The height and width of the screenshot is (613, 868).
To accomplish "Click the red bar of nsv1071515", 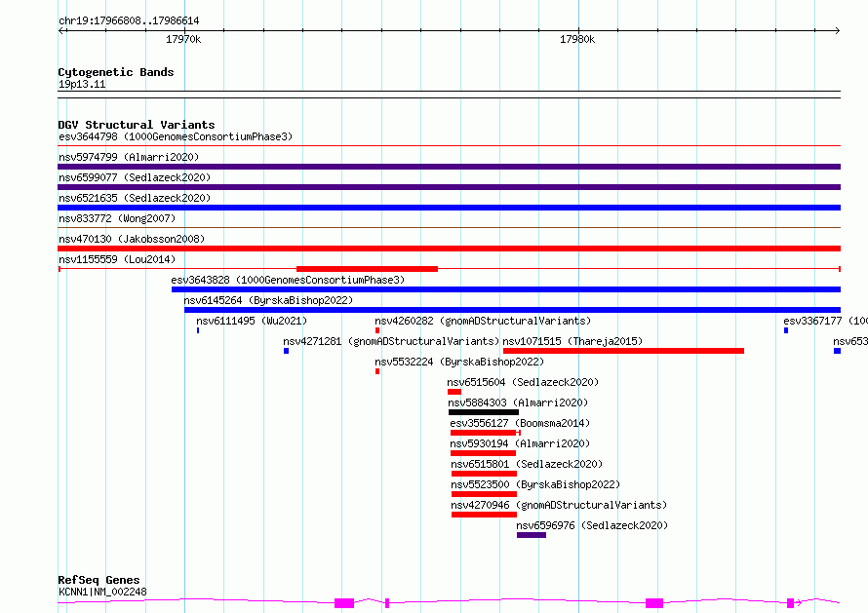I will 623,351.
